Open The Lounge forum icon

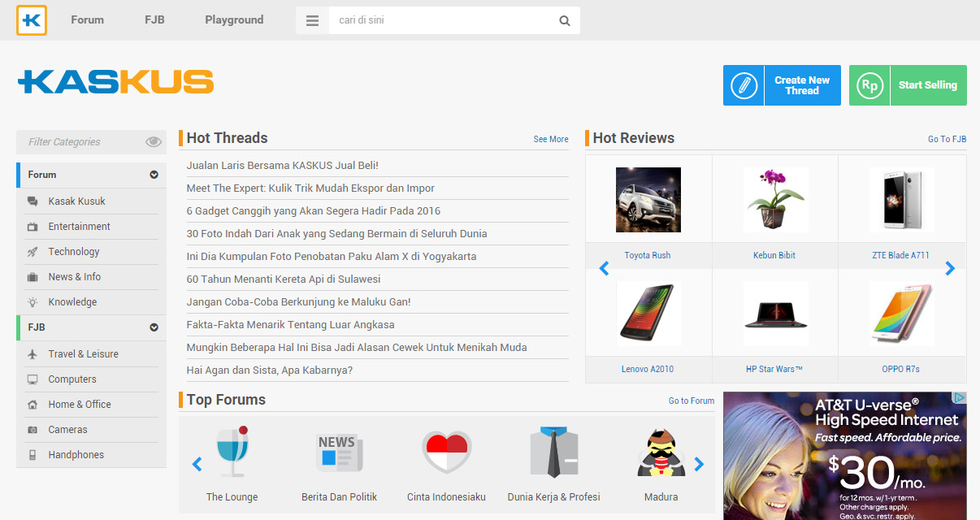(x=232, y=453)
